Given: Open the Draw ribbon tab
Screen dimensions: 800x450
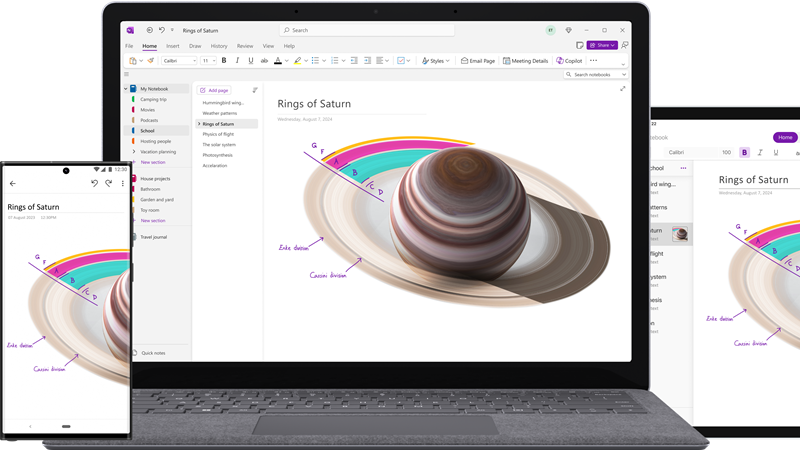Looking at the screenshot, I should (194, 46).
